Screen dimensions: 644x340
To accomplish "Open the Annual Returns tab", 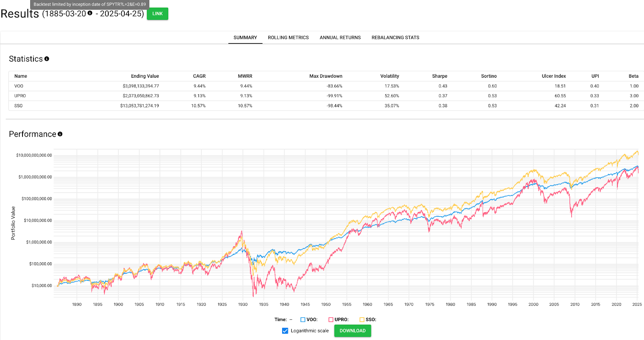I will coord(340,37).
